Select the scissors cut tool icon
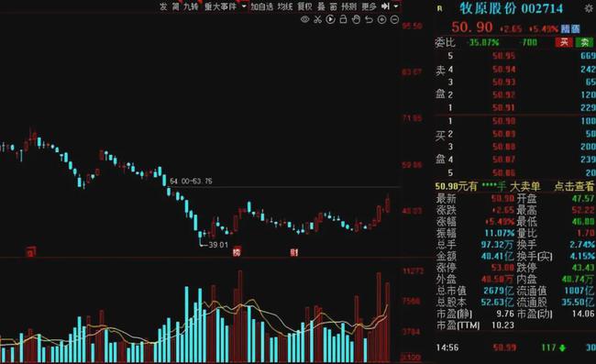Image resolution: width=596 pixels, height=364 pixels. click(x=318, y=19)
